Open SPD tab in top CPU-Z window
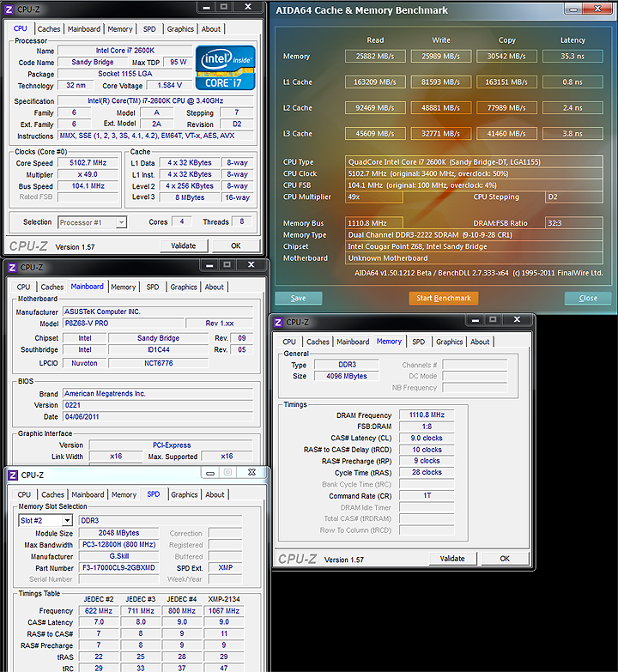618x672 pixels. tap(149, 29)
